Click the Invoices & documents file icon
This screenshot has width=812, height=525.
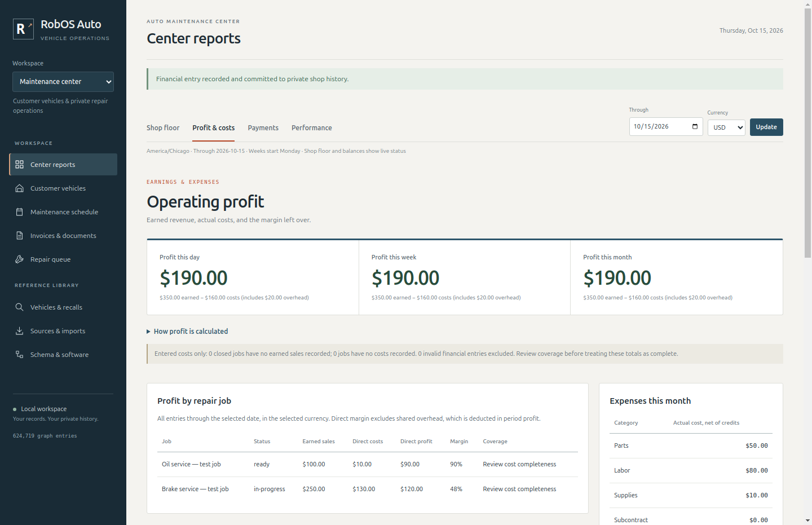click(19, 236)
